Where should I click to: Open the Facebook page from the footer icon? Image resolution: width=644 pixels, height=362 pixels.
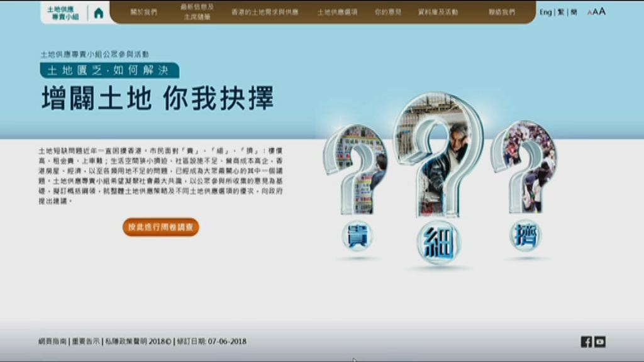pos(587,342)
